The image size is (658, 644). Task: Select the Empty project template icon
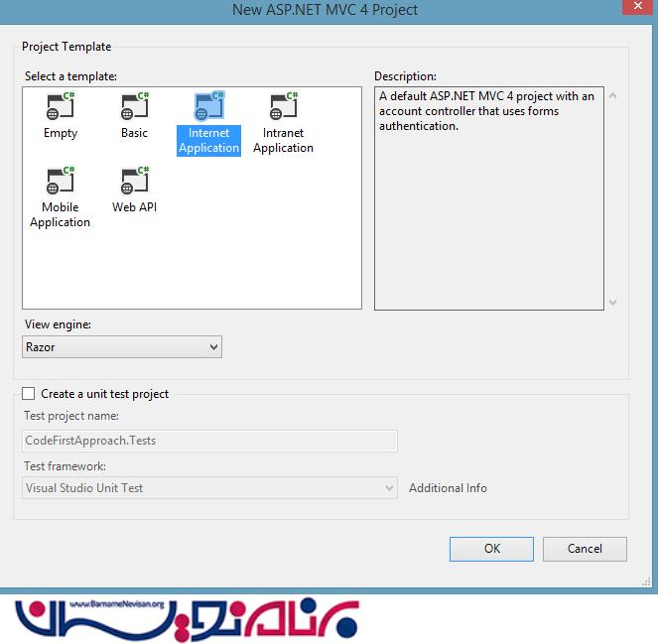coord(61,106)
